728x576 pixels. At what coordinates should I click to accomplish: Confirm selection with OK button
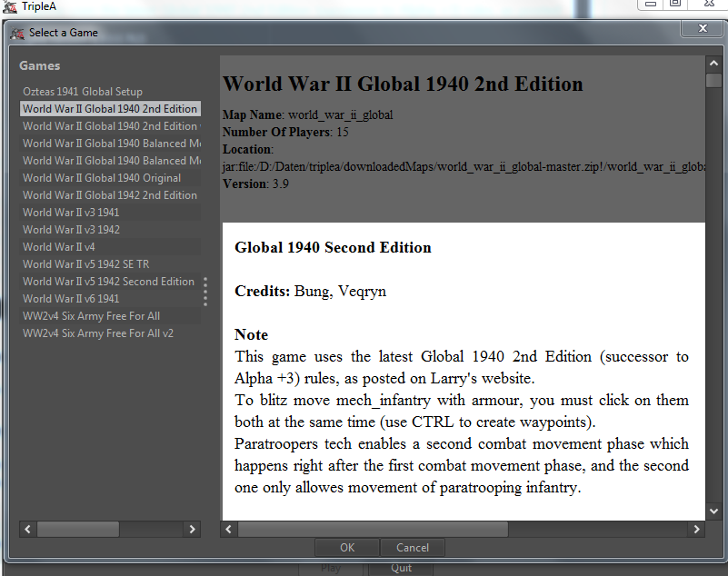point(347,547)
